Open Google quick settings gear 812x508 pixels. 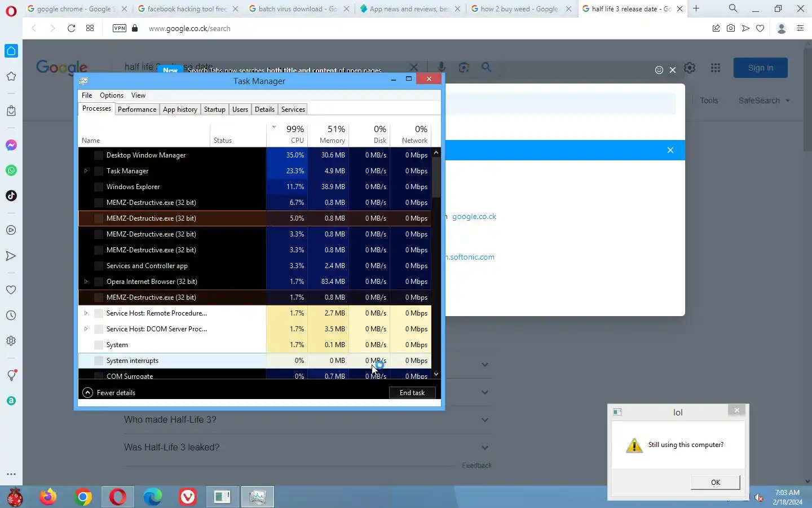[x=690, y=68]
